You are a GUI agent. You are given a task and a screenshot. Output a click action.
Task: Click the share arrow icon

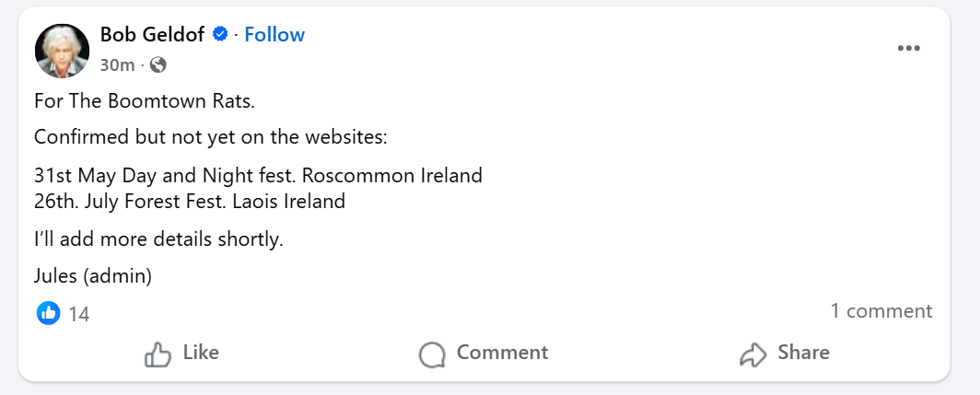[x=753, y=354]
